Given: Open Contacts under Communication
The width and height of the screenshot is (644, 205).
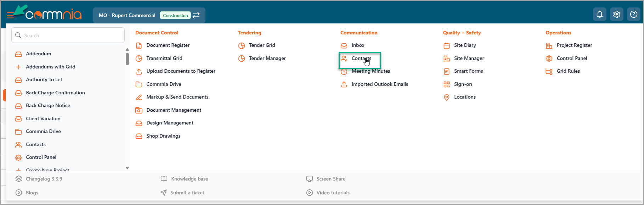Looking at the screenshot, I should click(361, 59).
